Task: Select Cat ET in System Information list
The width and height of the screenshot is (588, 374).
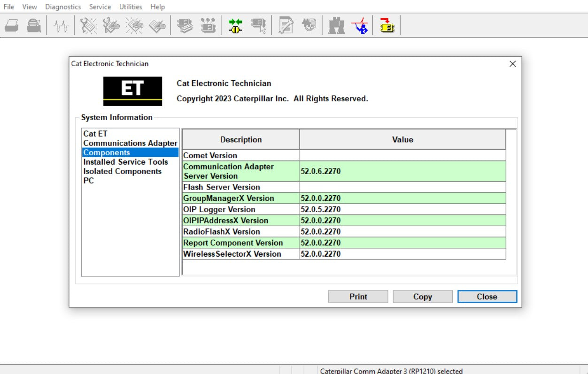Action: [95, 134]
